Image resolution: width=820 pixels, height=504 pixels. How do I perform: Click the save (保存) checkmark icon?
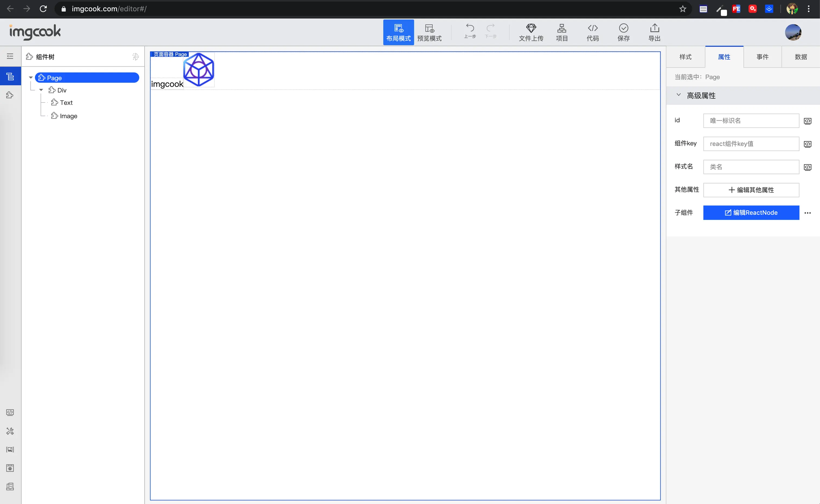click(x=623, y=28)
